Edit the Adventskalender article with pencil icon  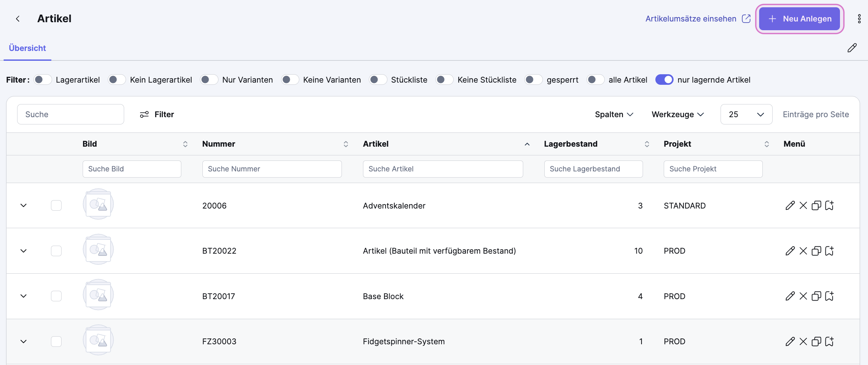(790, 206)
